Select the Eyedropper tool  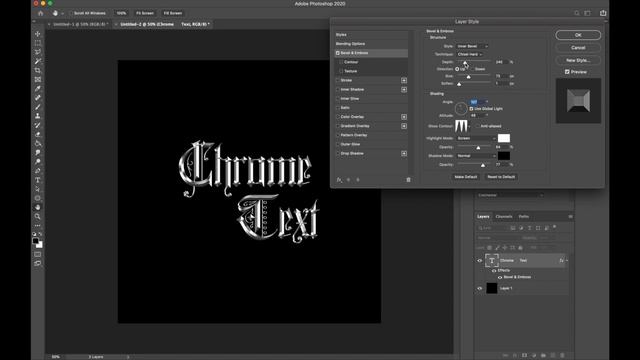click(x=38, y=89)
